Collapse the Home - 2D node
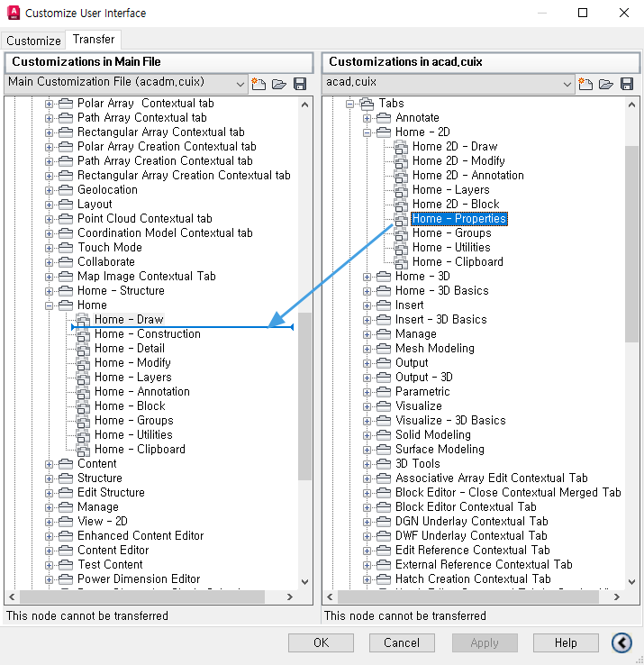 point(367,132)
